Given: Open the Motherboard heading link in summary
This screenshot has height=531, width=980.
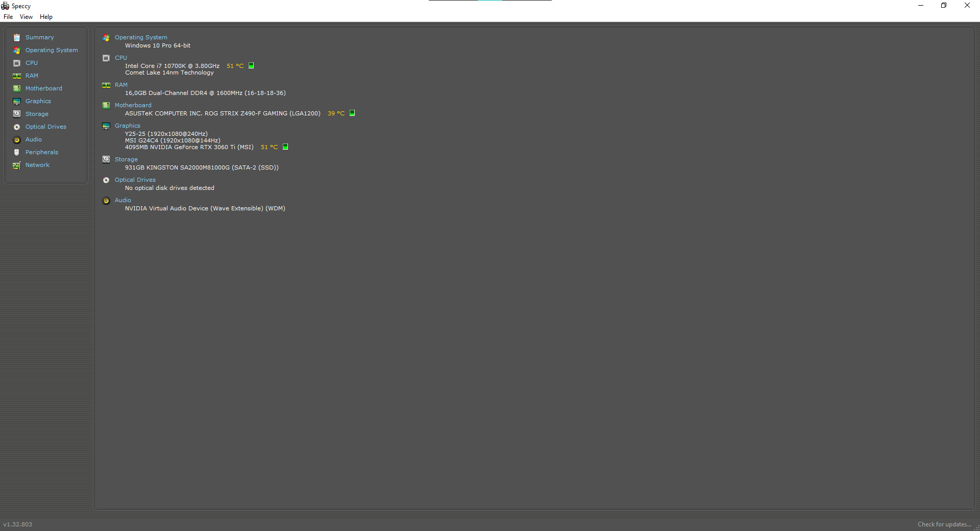Looking at the screenshot, I should [x=133, y=105].
